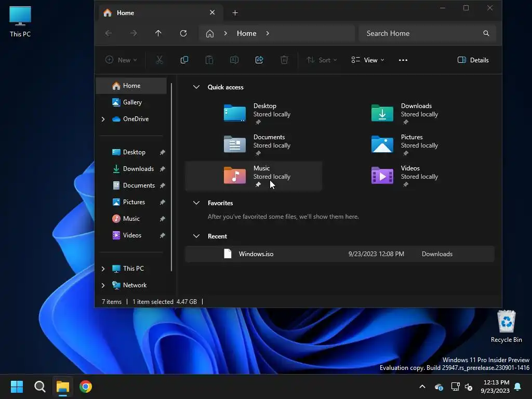Click the search magnifier in Search Home

pos(486,33)
